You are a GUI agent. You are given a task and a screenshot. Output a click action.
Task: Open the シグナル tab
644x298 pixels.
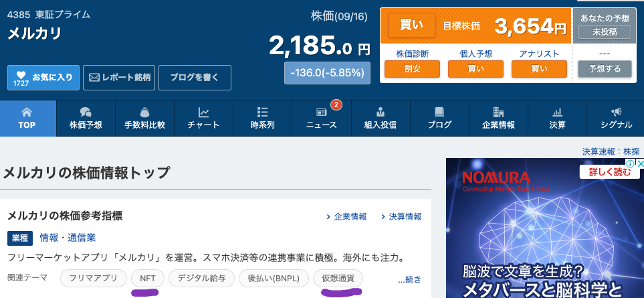(616, 119)
